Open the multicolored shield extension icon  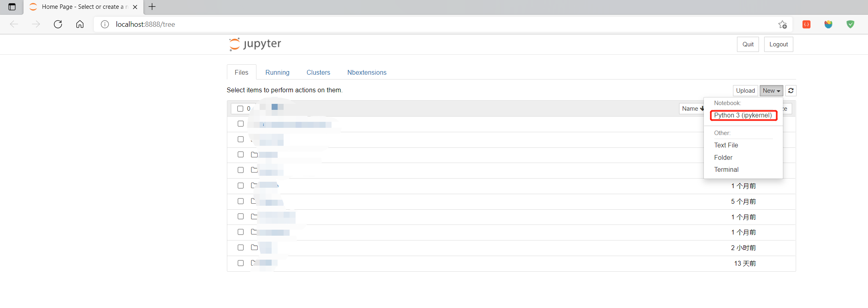pos(828,24)
